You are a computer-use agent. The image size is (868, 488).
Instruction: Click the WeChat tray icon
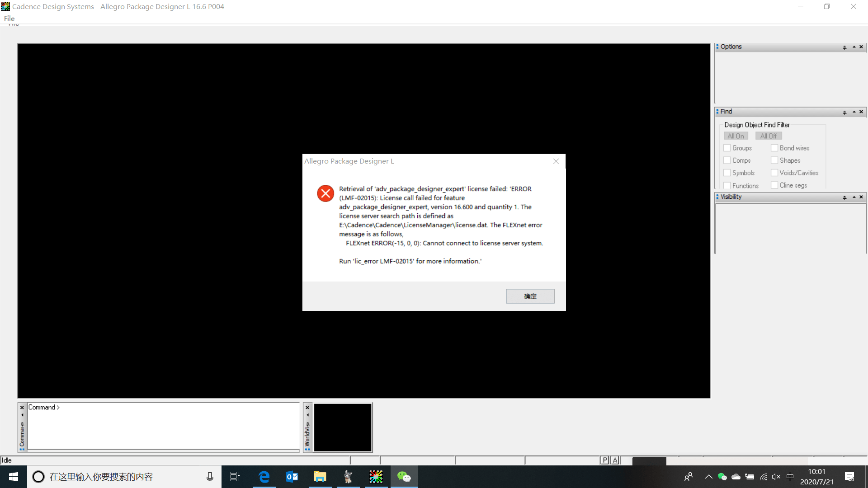[x=722, y=477]
